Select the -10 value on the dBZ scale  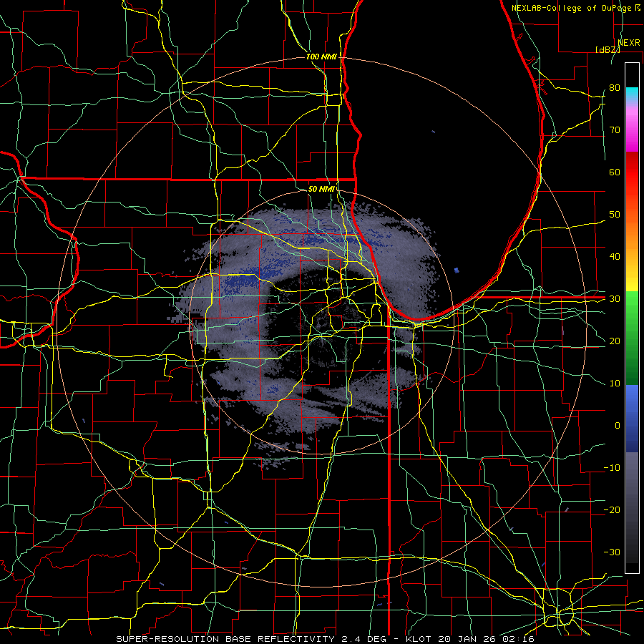coord(612,468)
